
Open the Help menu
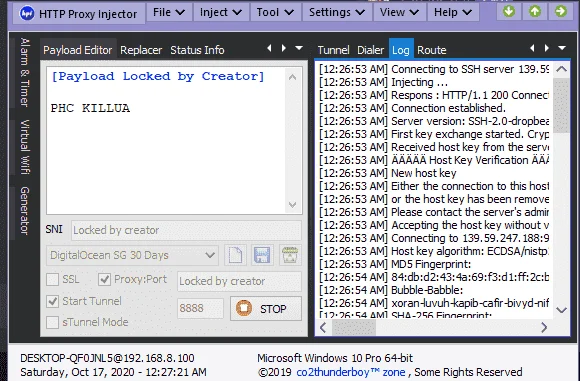pyautogui.click(x=453, y=12)
